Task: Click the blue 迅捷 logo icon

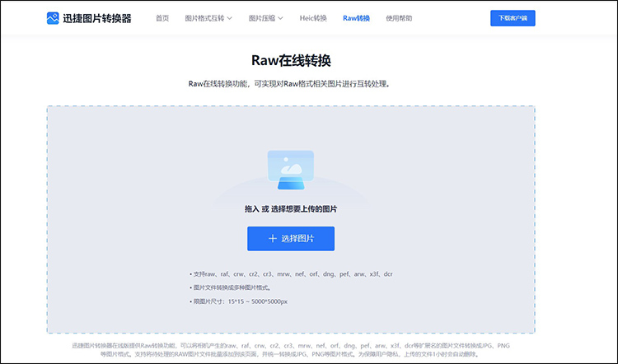Action: (53, 17)
